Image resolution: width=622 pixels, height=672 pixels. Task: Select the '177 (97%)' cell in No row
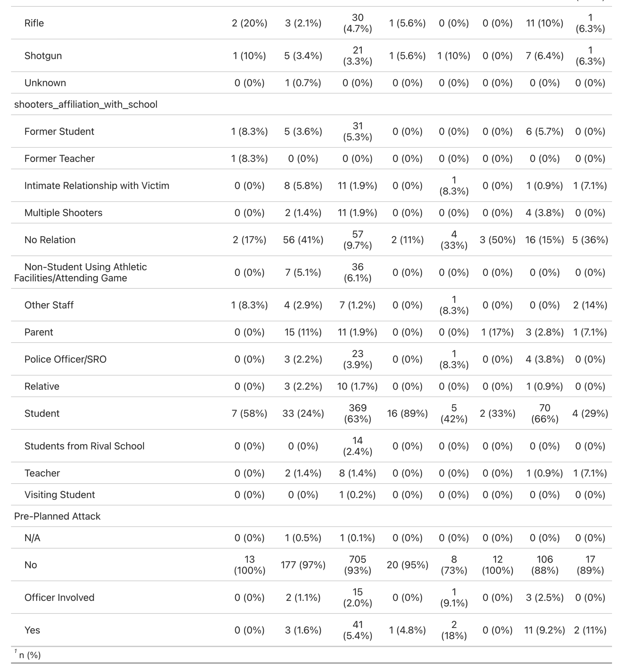coord(303,565)
